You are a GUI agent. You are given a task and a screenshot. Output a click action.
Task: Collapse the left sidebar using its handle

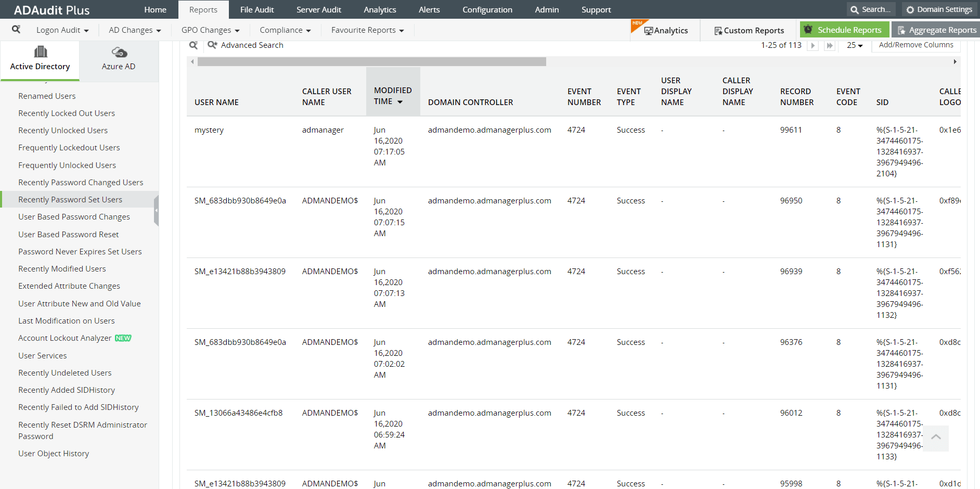pyautogui.click(x=156, y=211)
